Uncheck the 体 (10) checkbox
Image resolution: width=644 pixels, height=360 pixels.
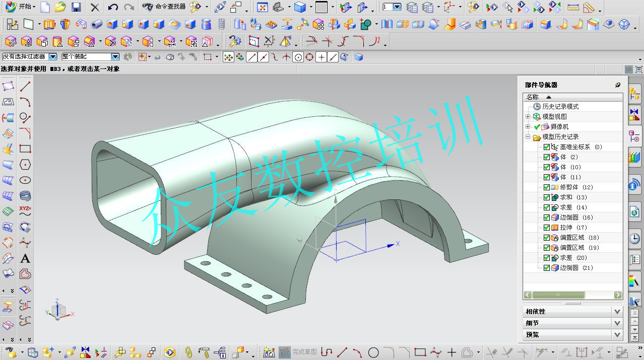pos(547,167)
